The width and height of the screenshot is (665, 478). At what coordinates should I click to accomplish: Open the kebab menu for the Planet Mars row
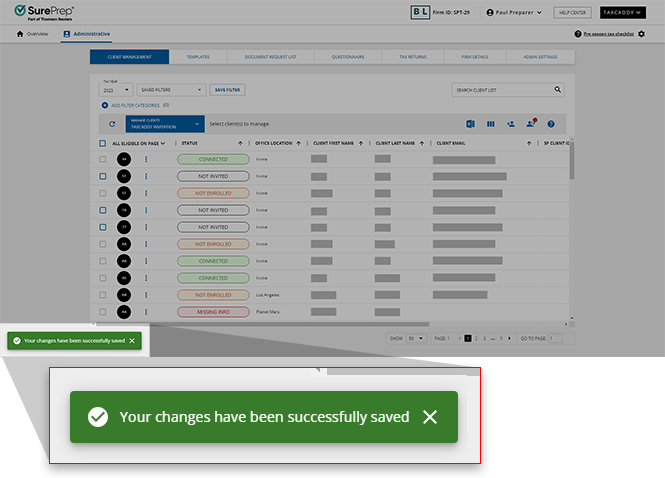point(146,312)
